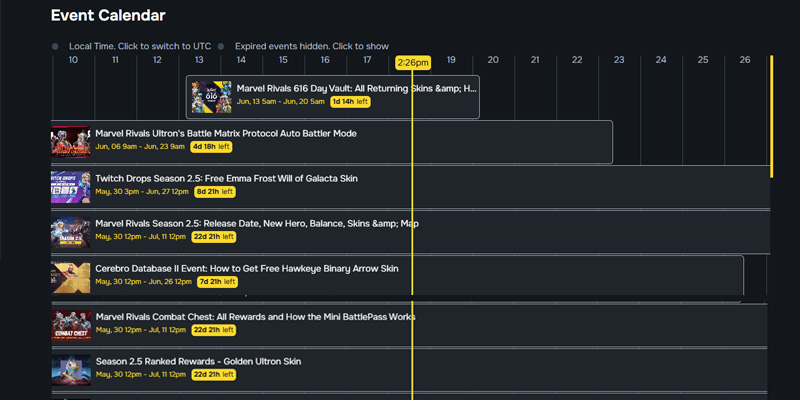Click the Combat Chest 'May, 30 12pm - Jul, 11 12pm' dates
This screenshot has width=800, height=400.
[x=141, y=330]
